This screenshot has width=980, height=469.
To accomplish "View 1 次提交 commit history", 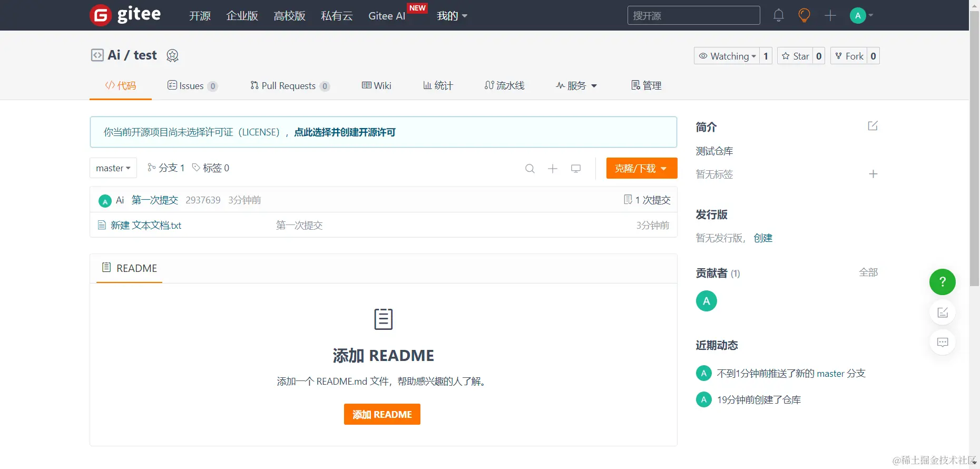I will click(647, 200).
